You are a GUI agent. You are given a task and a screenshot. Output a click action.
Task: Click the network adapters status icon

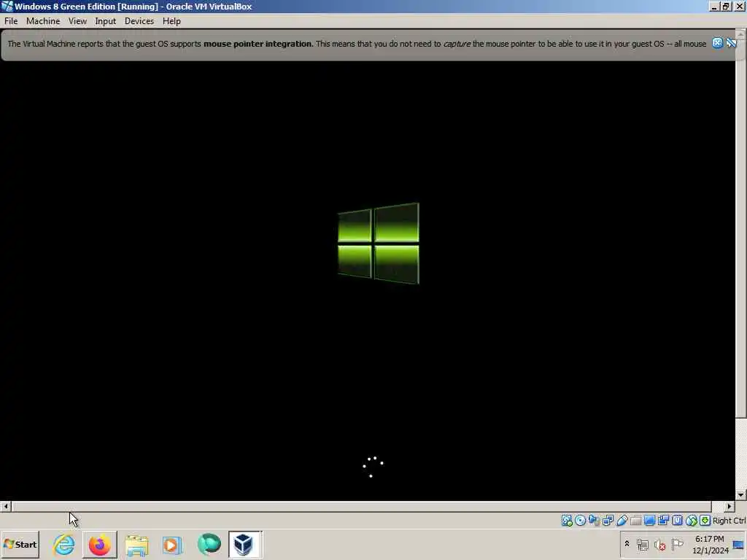click(x=608, y=521)
